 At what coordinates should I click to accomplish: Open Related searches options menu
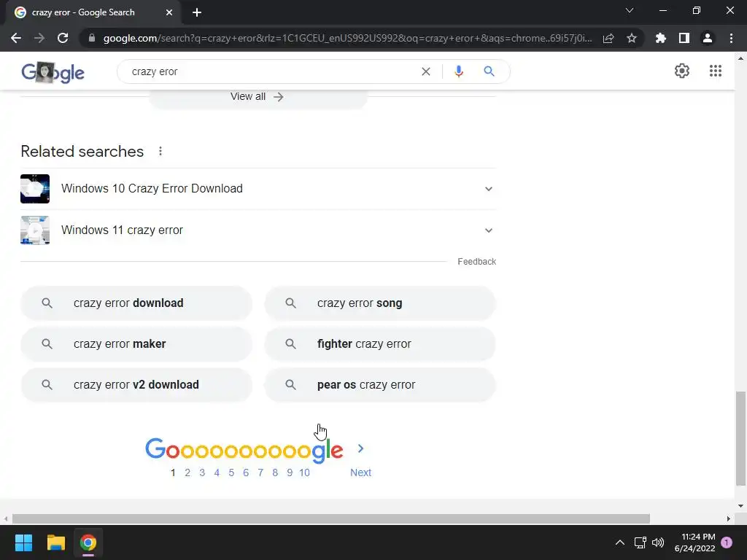pos(160,151)
